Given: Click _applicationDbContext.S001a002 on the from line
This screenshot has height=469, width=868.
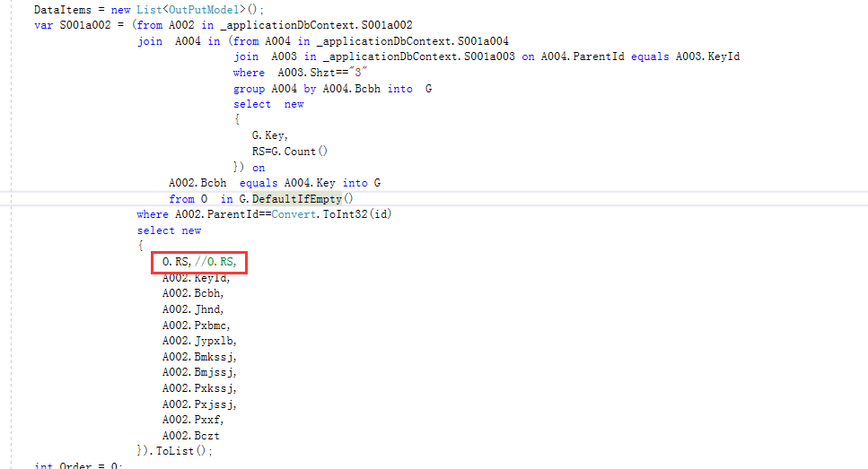Looking at the screenshot, I should 316,25.
